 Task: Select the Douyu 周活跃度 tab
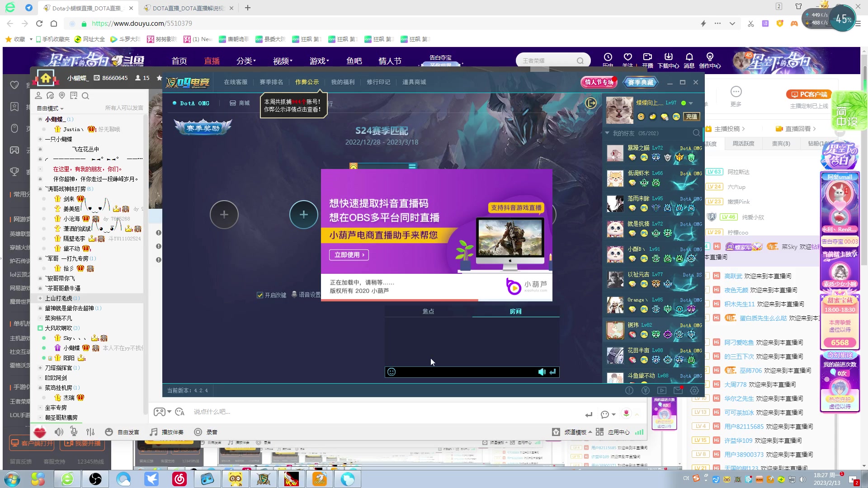coord(743,144)
